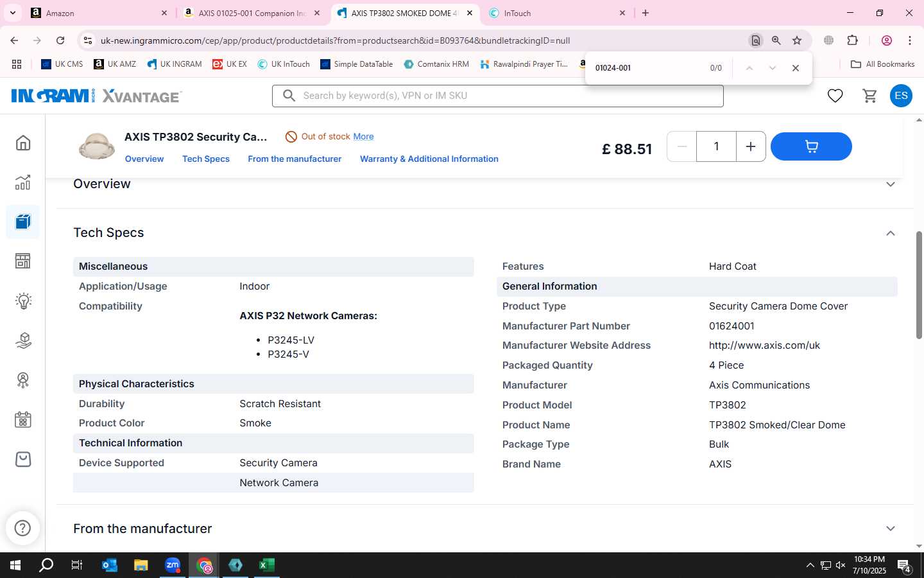This screenshot has width=924, height=578.
Task: Jump to From the manufacturer link
Action: [x=295, y=159]
